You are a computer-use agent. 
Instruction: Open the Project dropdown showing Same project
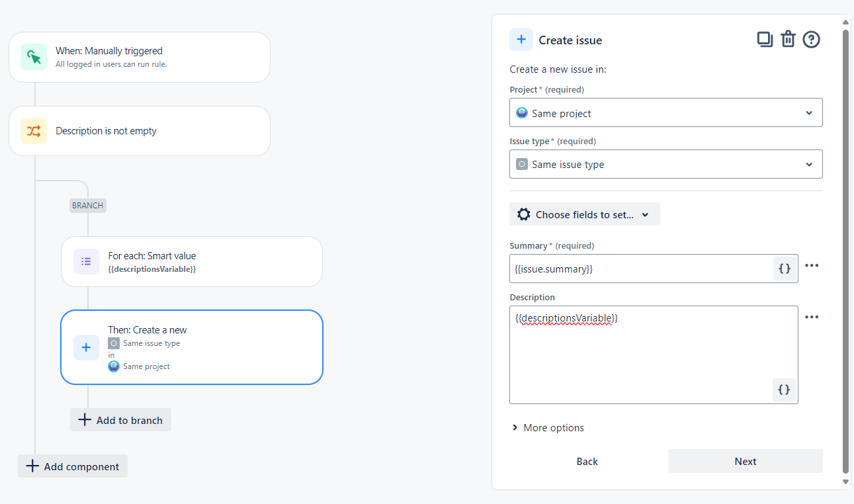click(x=665, y=112)
